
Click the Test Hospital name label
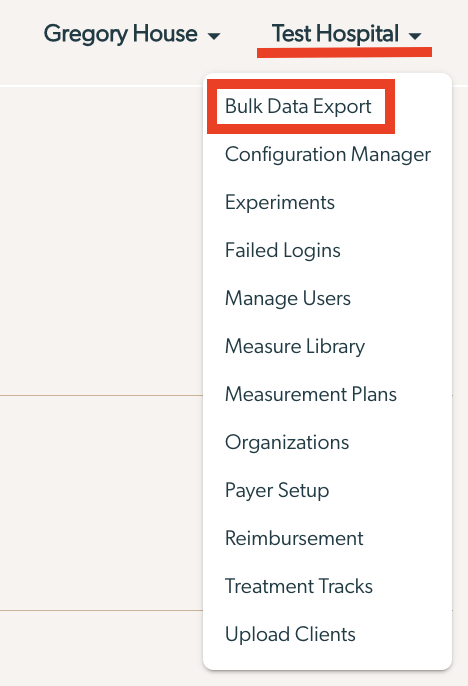pos(335,34)
